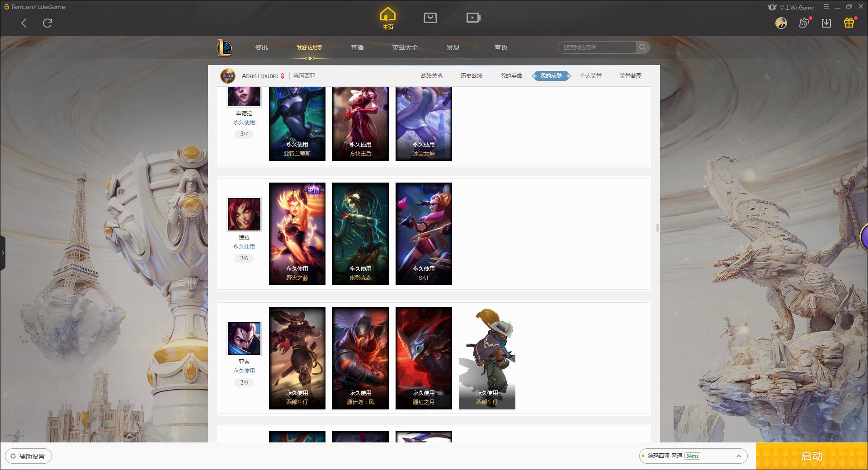
Task: Switch to the 英雄大全 tab
Action: coord(405,47)
